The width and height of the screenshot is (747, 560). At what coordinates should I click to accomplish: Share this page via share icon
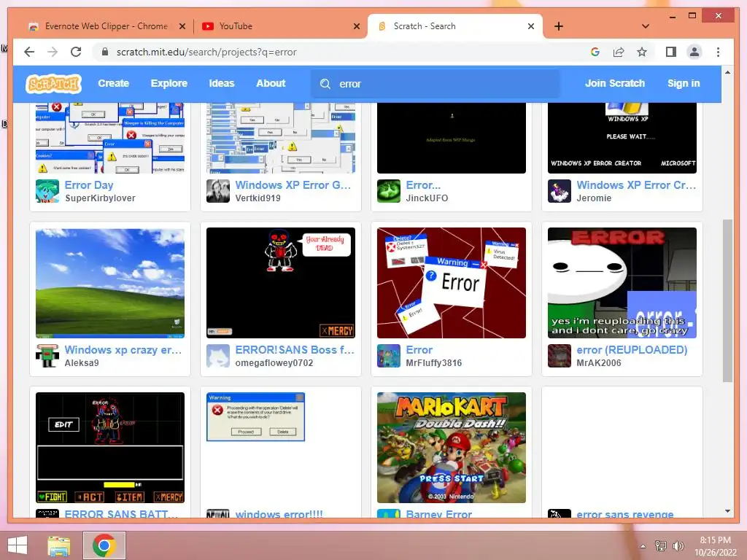coord(619,52)
